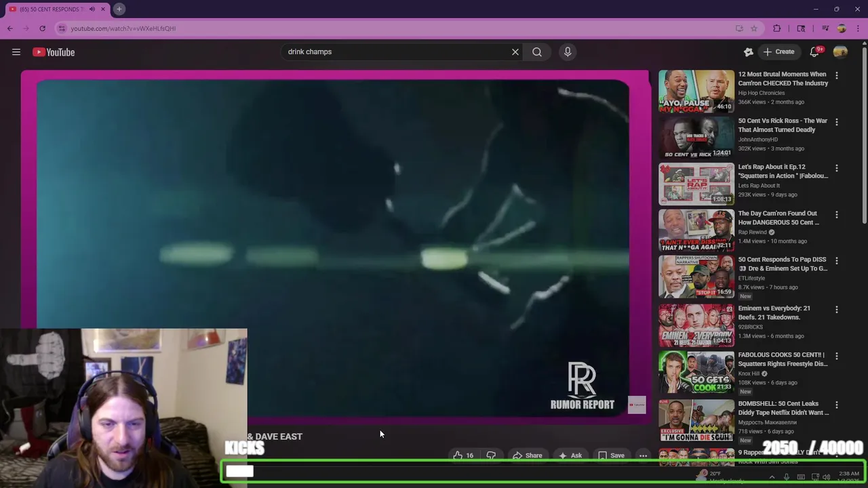Open a new browser tab
The height and width of the screenshot is (488, 868).
tap(119, 9)
